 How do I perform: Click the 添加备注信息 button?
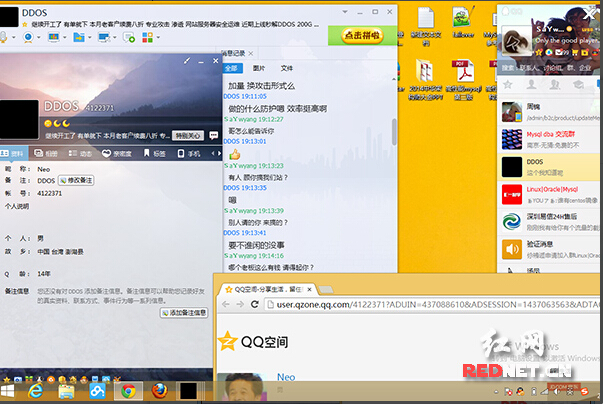click(184, 313)
